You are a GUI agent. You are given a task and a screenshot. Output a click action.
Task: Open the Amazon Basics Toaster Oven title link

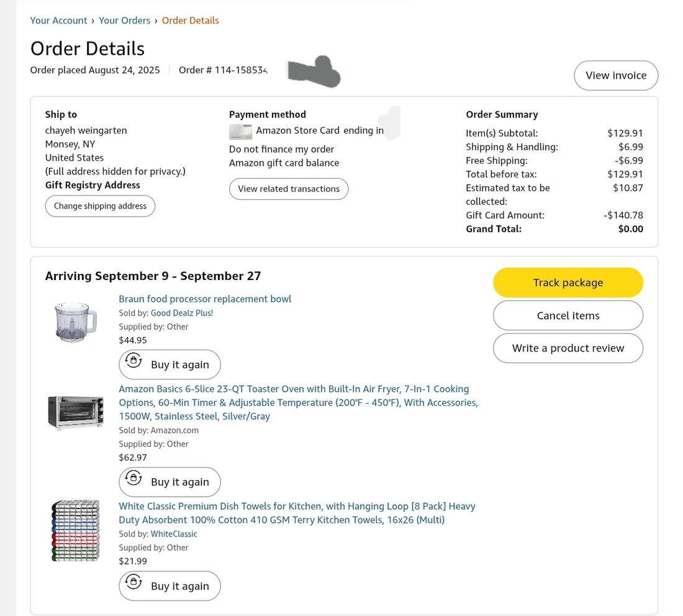298,402
